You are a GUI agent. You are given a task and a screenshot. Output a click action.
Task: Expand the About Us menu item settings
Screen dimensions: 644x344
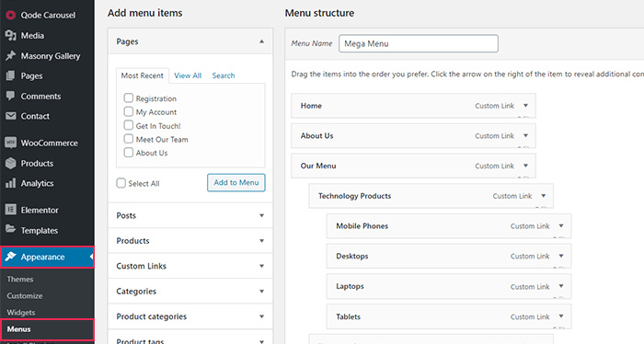(x=525, y=135)
